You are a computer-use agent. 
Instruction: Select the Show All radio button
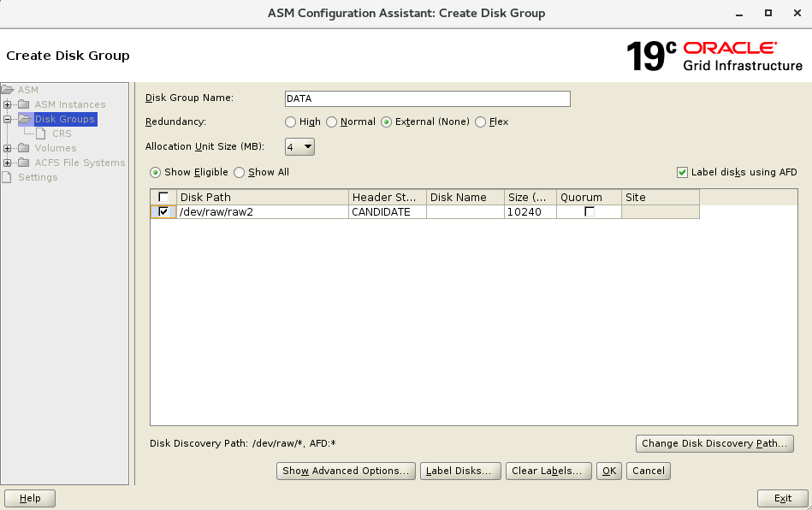pos(240,173)
